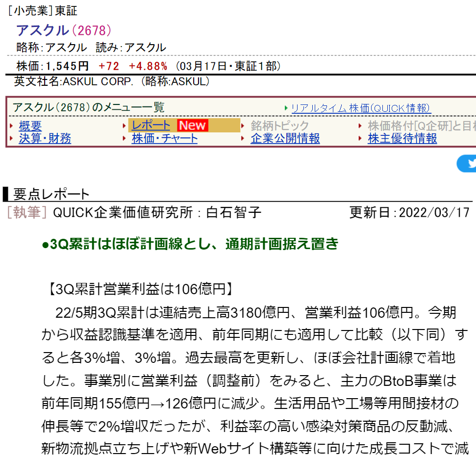The image size is (476, 457).
Task: Open the 株主優待情報 link
Action: pyautogui.click(x=402, y=138)
